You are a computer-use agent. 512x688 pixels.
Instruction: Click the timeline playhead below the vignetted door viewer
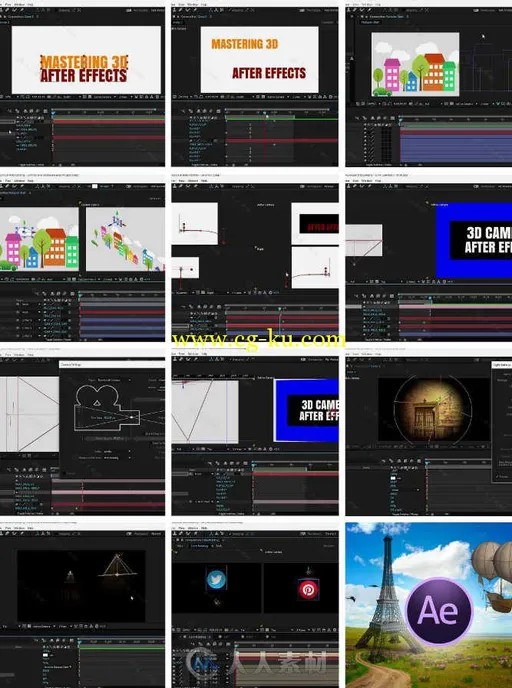(426, 463)
